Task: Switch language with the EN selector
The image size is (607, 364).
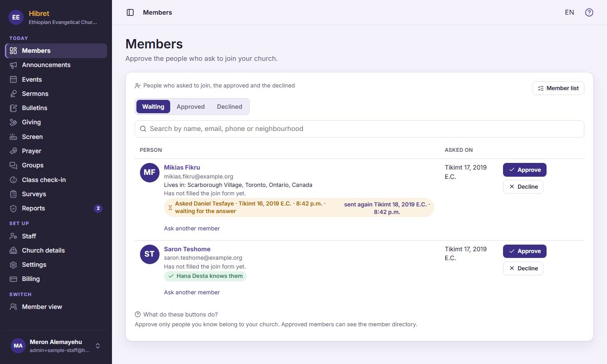Action: coord(570,12)
